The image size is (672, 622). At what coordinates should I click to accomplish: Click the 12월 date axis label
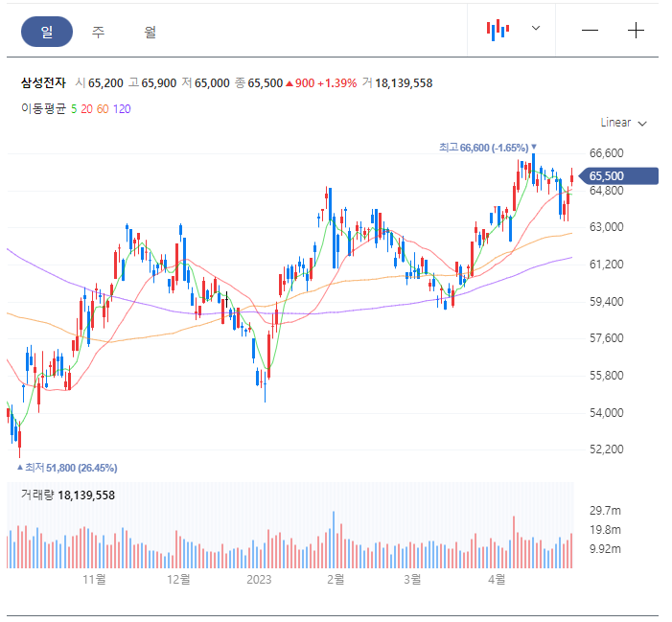(178, 580)
